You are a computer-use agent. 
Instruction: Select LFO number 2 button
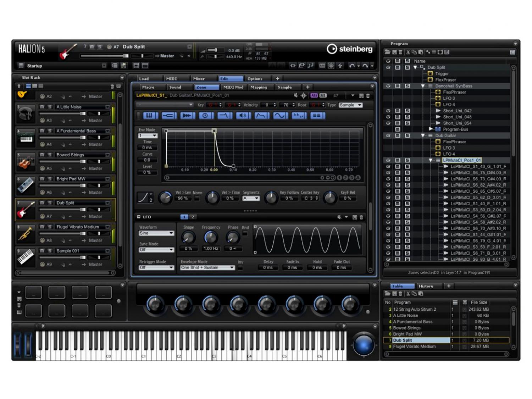click(x=193, y=217)
